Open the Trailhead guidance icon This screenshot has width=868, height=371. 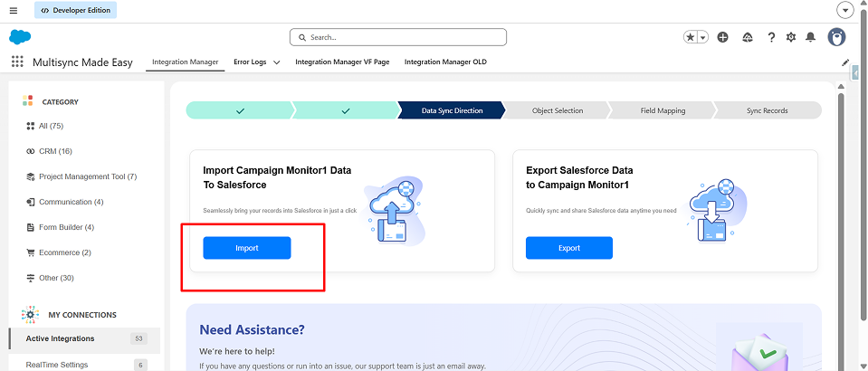pyautogui.click(x=748, y=37)
